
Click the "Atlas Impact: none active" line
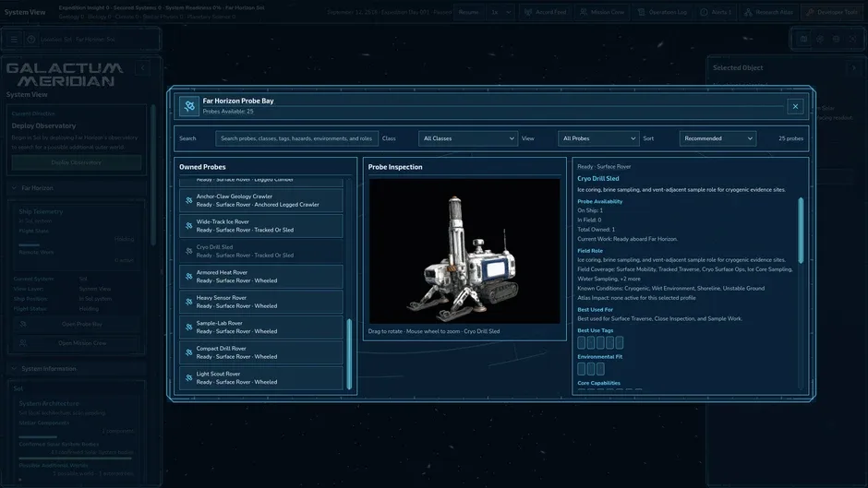pos(636,298)
